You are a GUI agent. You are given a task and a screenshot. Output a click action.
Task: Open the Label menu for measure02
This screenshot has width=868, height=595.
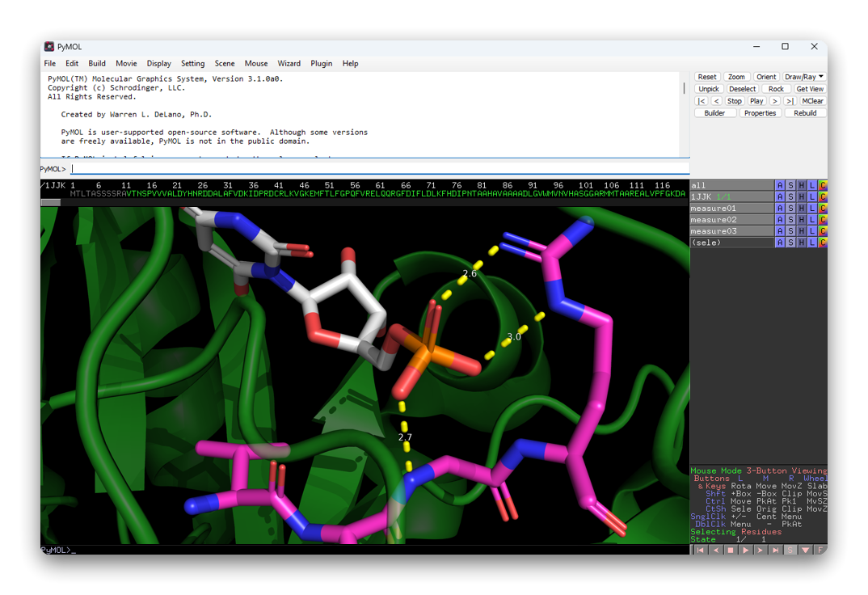pyautogui.click(x=812, y=220)
